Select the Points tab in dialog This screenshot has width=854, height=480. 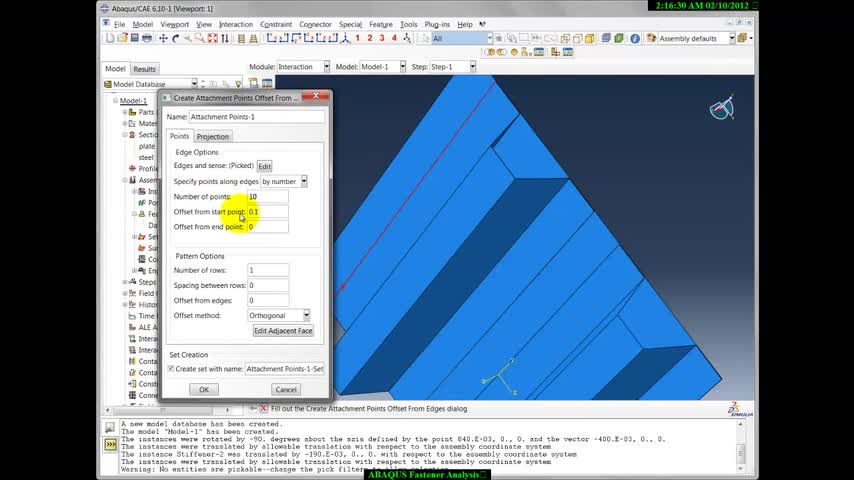[179, 136]
